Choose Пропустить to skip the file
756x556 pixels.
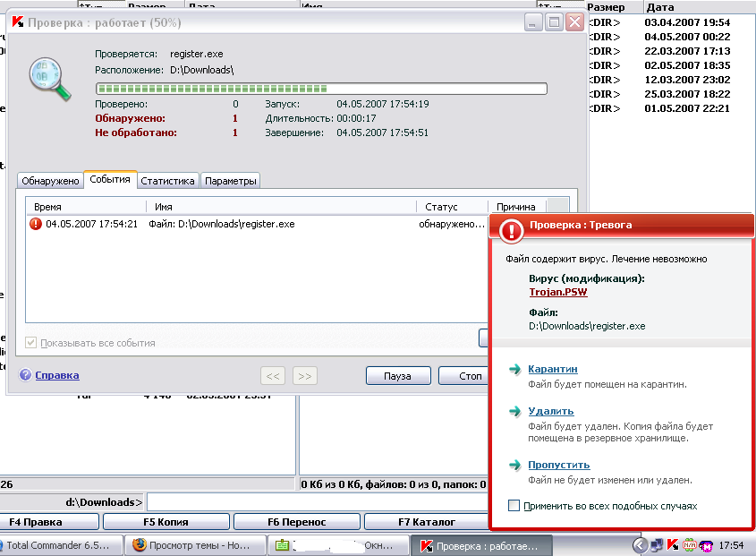click(559, 465)
